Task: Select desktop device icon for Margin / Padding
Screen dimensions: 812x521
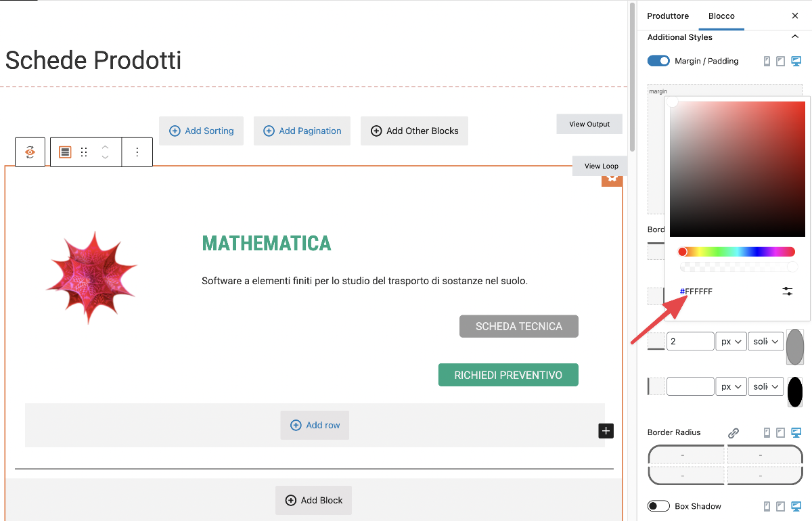Action: (x=796, y=61)
